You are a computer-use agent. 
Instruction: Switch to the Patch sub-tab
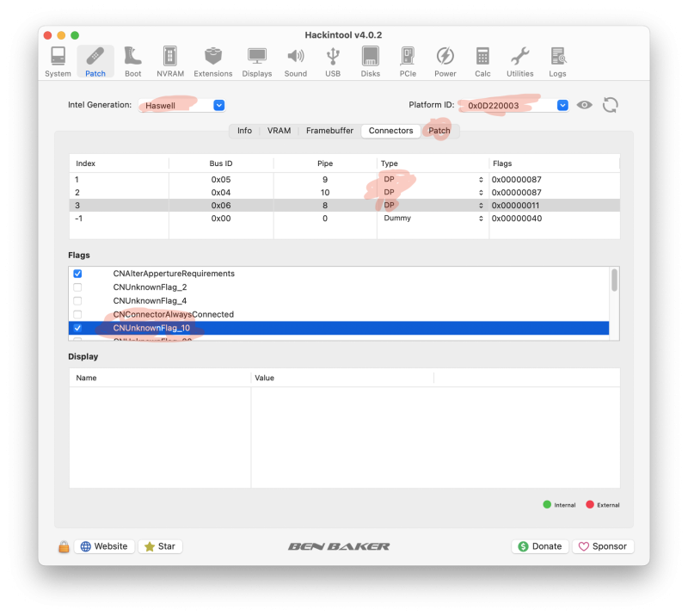pos(439,131)
